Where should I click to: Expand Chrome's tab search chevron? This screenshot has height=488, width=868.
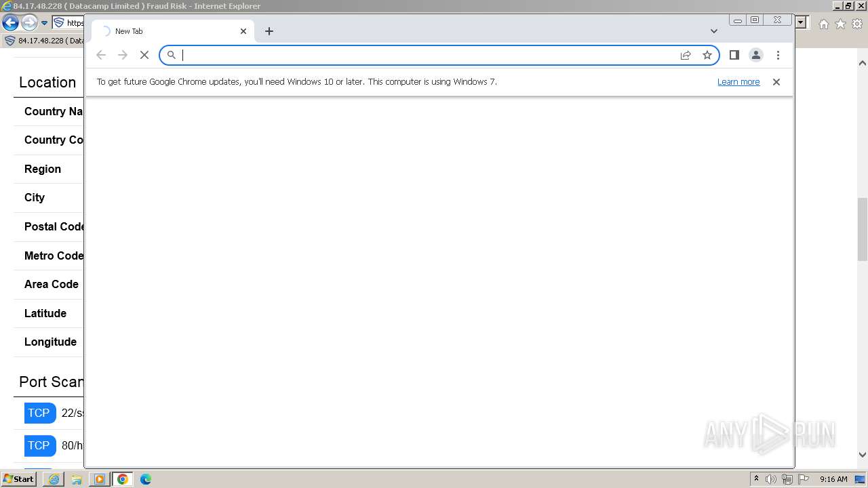pyautogui.click(x=714, y=31)
